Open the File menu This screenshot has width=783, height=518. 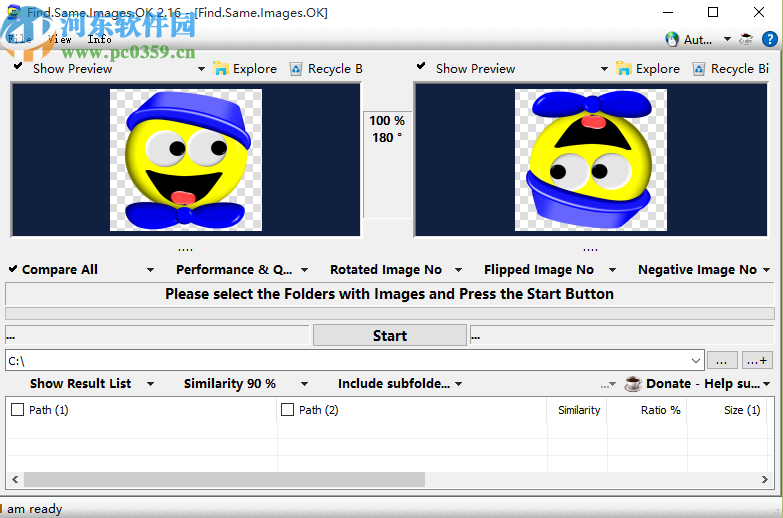click(x=19, y=39)
